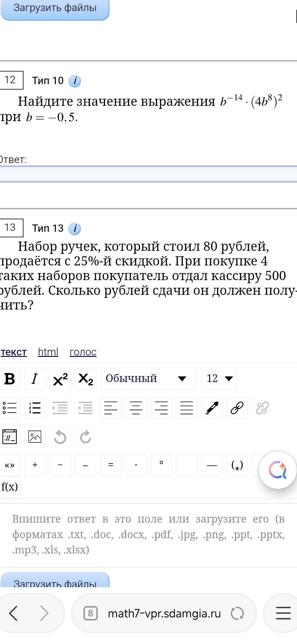Open the AI assistant floating button
297x644 pixels.
[x=278, y=470]
